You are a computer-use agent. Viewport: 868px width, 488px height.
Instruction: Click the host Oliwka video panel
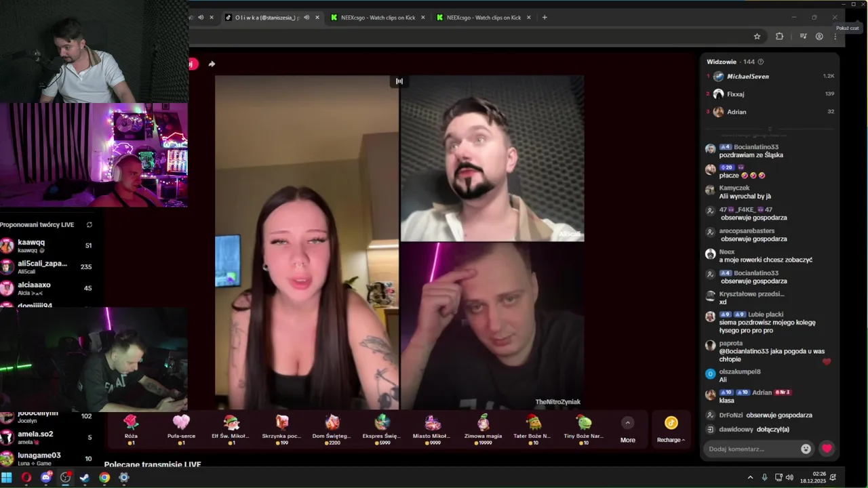[307, 242]
